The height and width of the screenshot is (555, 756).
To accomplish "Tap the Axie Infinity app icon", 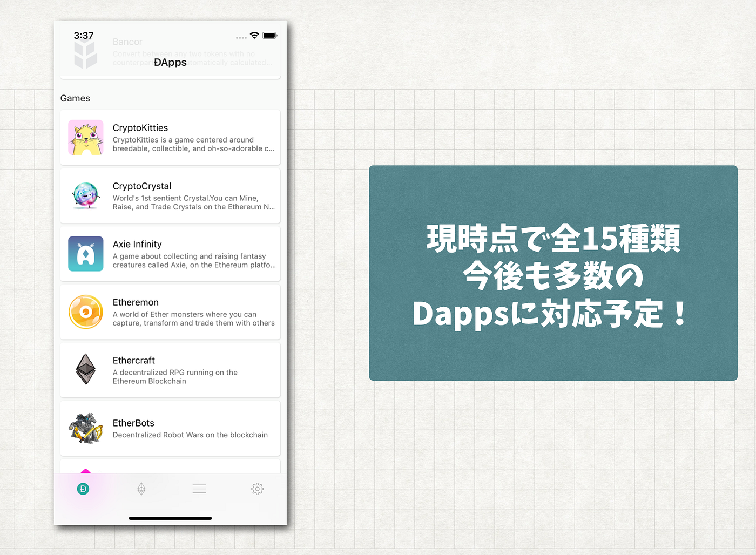I will click(x=86, y=254).
